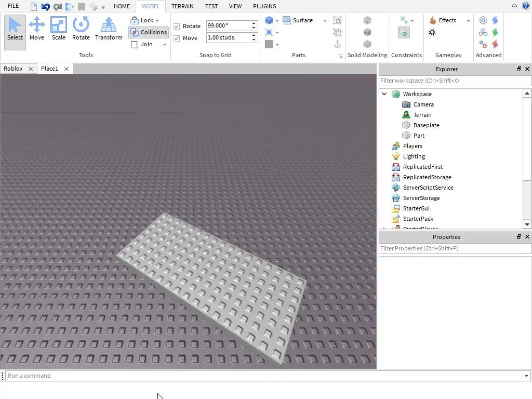This screenshot has width=532, height=399.
Task: Switch to the HOME ribbon tab
Action: [x=122, y=6]
